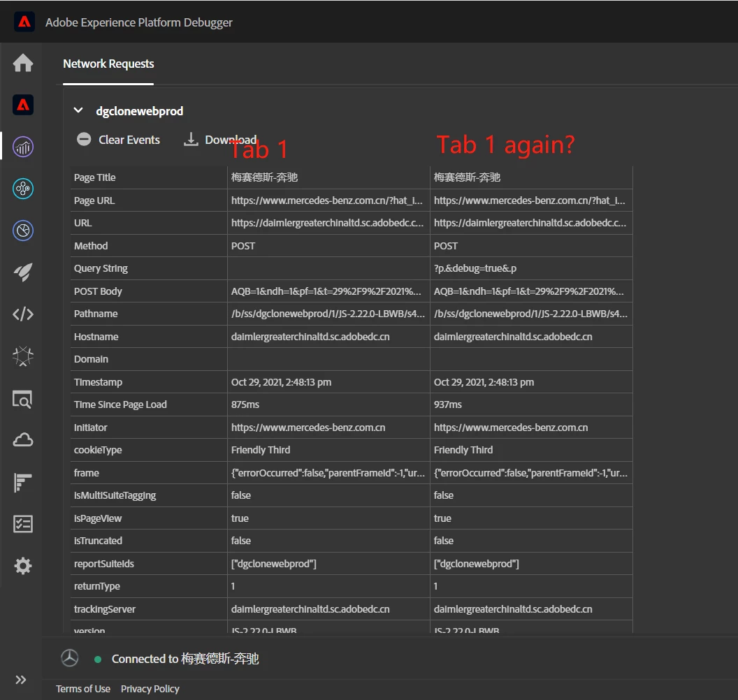The height and width of the screenshot is (700, 738).
Task: Click second-column frame JSON value
Action: click(x=530, y=473)
